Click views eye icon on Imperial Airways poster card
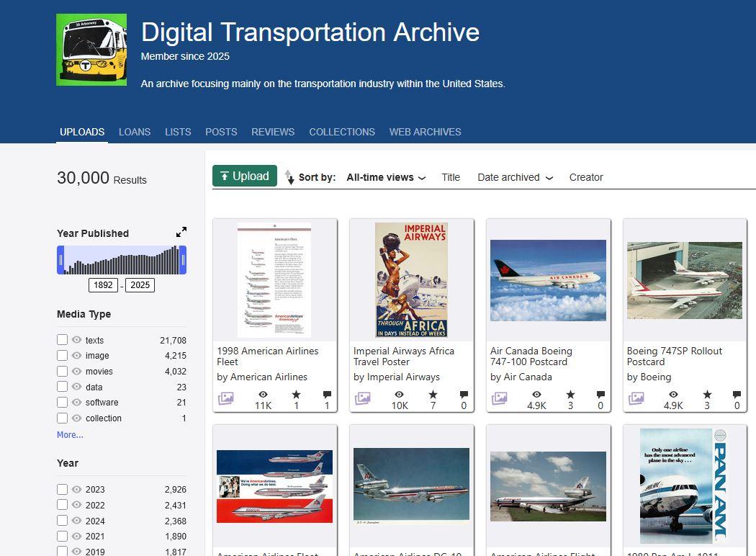 (x=399, y=395)
